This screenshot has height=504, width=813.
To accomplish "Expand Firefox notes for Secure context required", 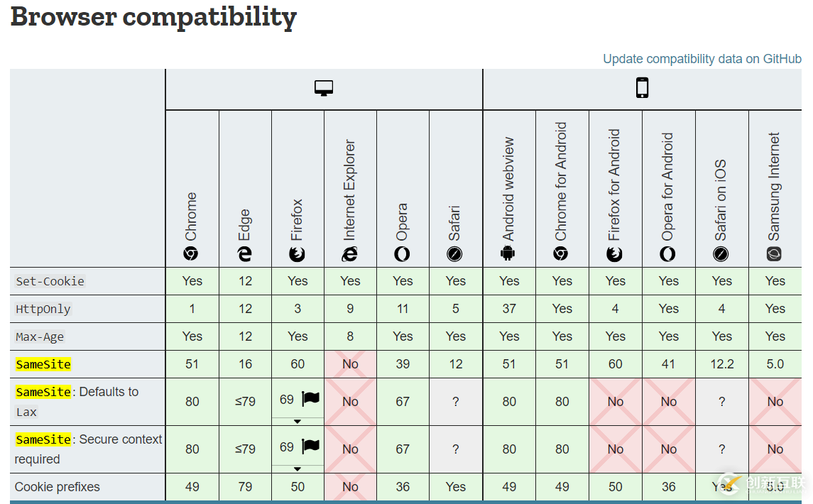I will [x=298, y=469].
